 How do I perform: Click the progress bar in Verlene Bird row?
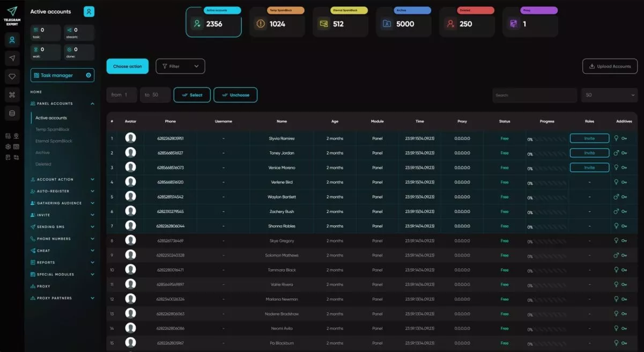(547, 183)
